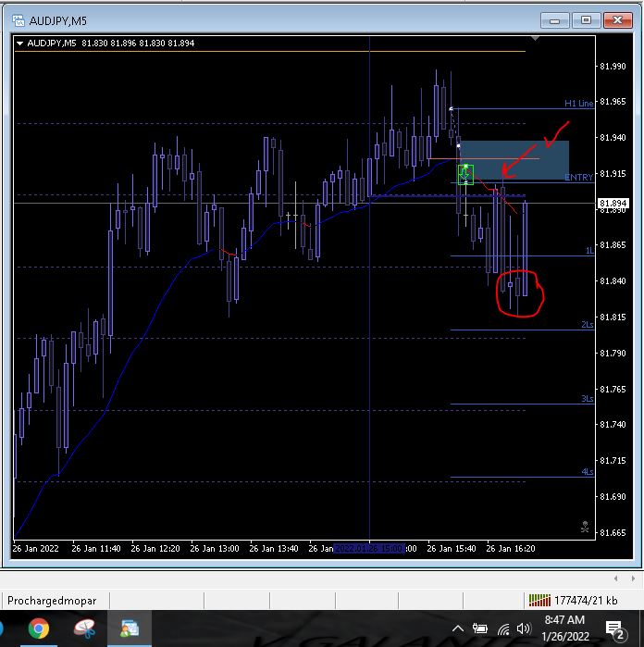Select the 3Ls level label

587,399
